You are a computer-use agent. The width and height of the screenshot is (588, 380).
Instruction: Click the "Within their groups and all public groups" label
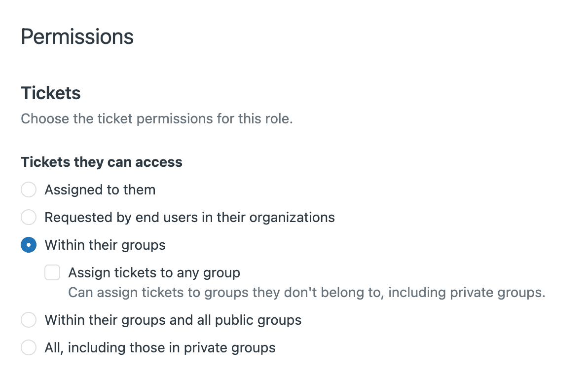pyautogui.click(x=173, y=320)
